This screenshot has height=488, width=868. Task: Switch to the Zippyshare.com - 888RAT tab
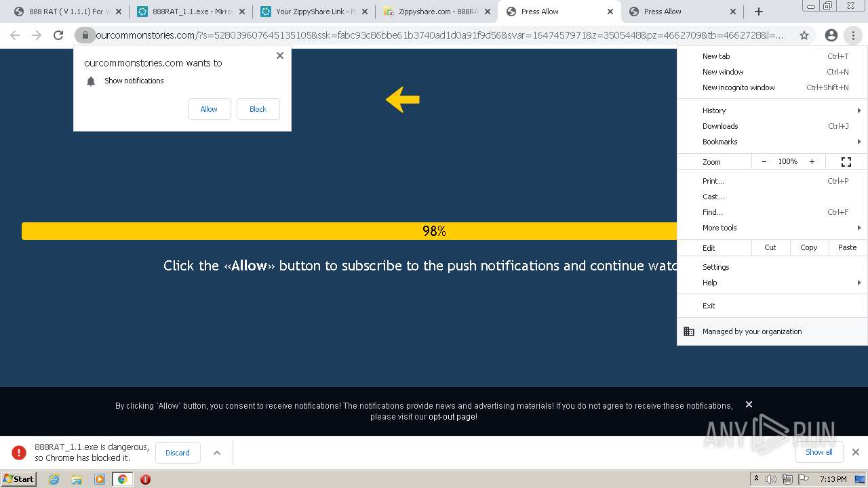pyautogui.click(x=436, y=12)
